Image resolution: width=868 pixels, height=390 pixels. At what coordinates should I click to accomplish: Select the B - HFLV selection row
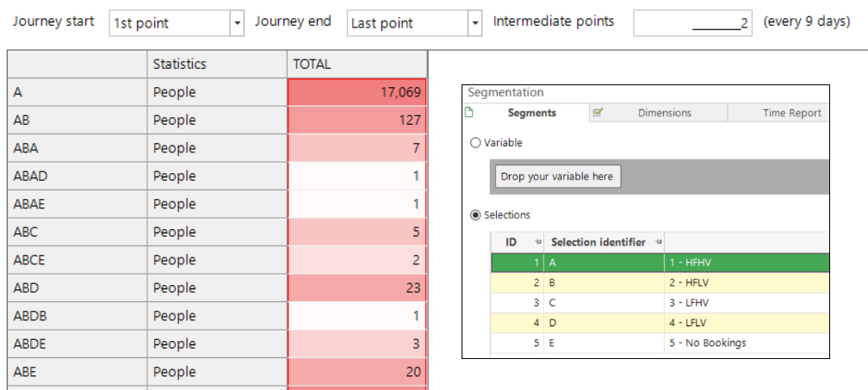(660, 282)
